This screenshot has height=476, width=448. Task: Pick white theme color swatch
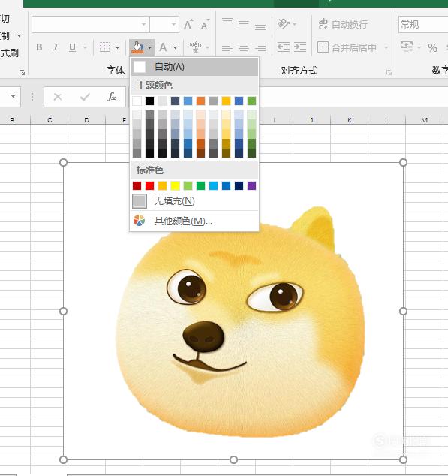137,101
